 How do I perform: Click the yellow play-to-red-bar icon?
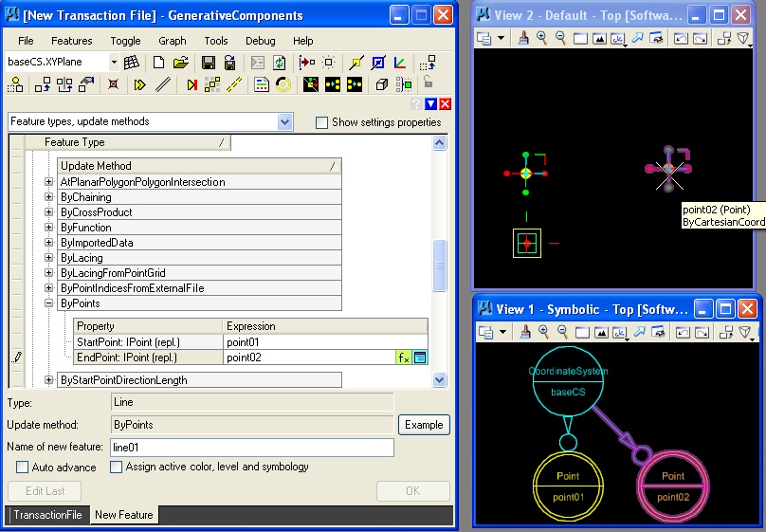[191, 84]
